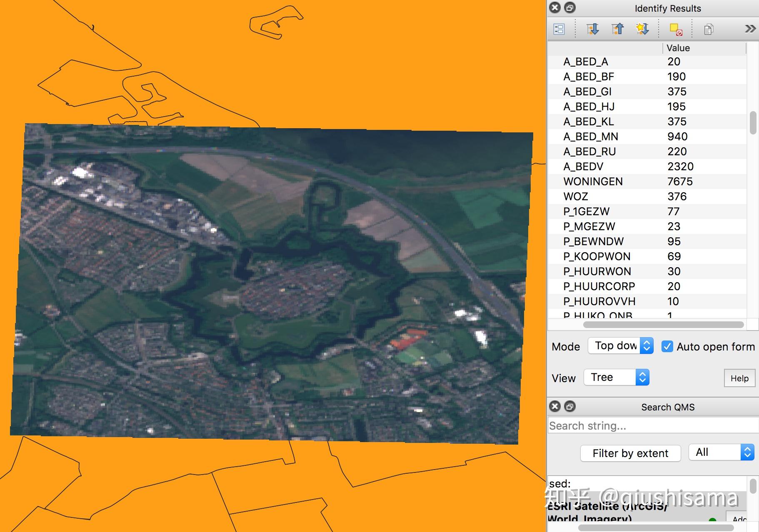Close the Search QMS panel
The image size is (759, 532).
555,406
